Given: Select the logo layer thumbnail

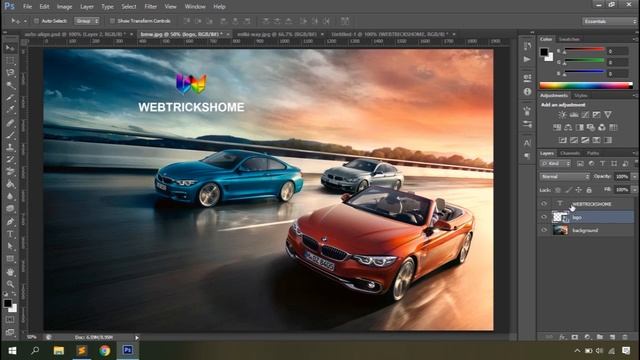Looking at the screenshot, I should (560, 217).
